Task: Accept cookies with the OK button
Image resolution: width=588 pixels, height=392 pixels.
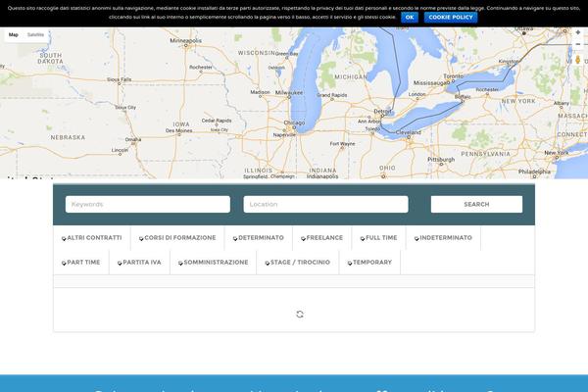Action: pyautogui.click(x=409, y=18)
